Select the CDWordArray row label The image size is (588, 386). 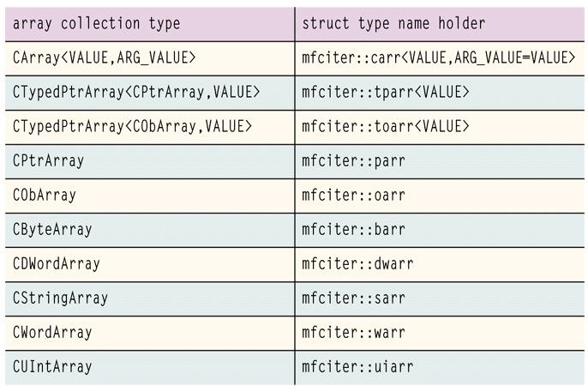tap(57, 263)
